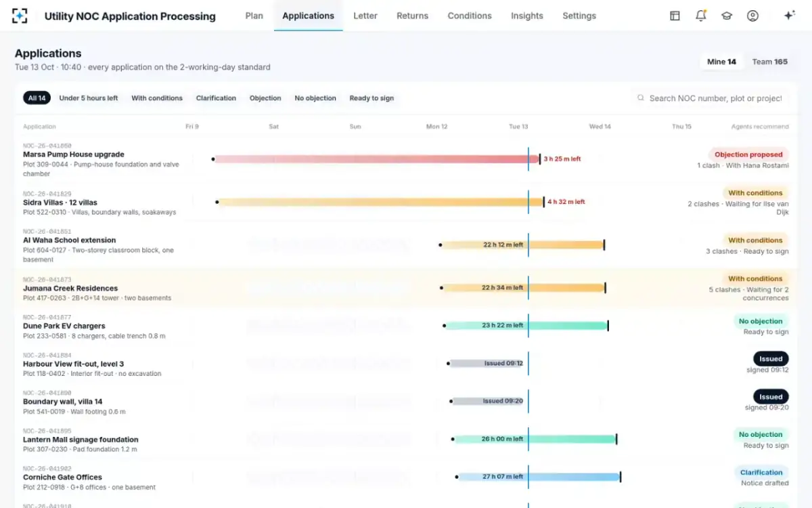
Task: Launch the AI sparkle assistant
Action: pyautogui.click(x=789, y=16)
